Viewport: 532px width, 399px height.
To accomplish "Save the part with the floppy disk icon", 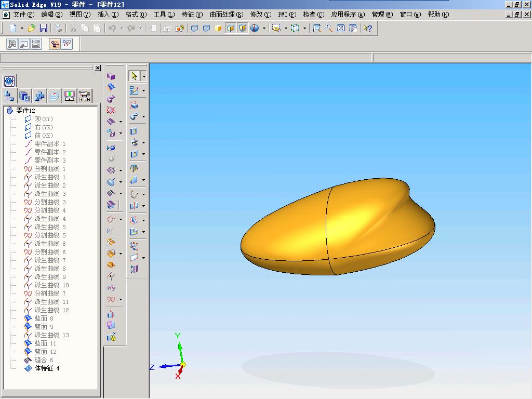I will [44, 28].
